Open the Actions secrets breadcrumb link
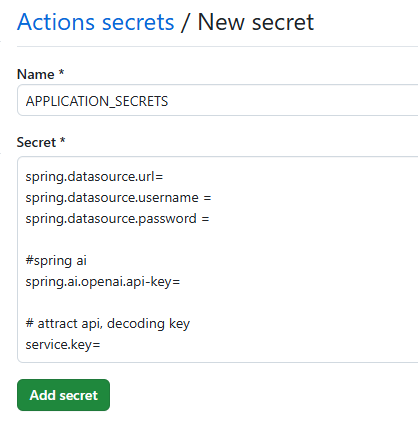The height and width of the screenshot is (435, 418). click(x=96, y=22)
